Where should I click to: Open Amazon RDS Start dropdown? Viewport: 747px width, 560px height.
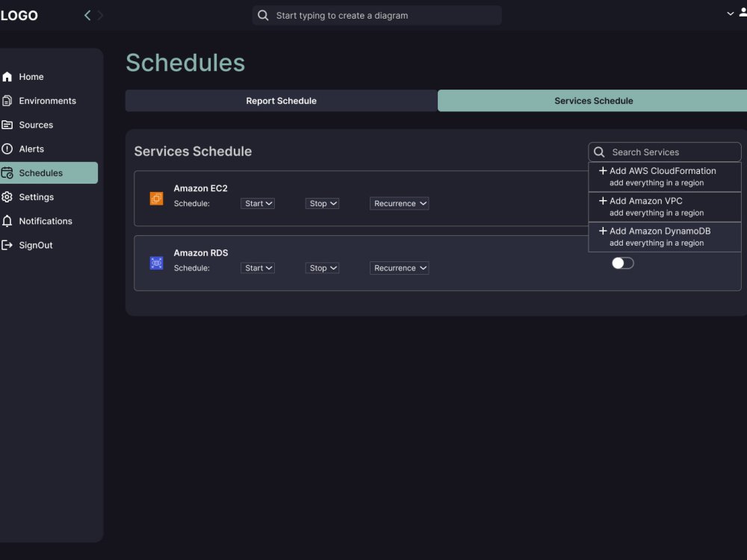click(258, 268)
